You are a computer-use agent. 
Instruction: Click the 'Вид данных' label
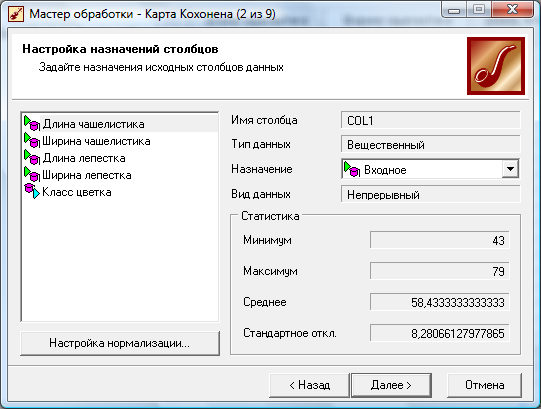pos(261,194)
